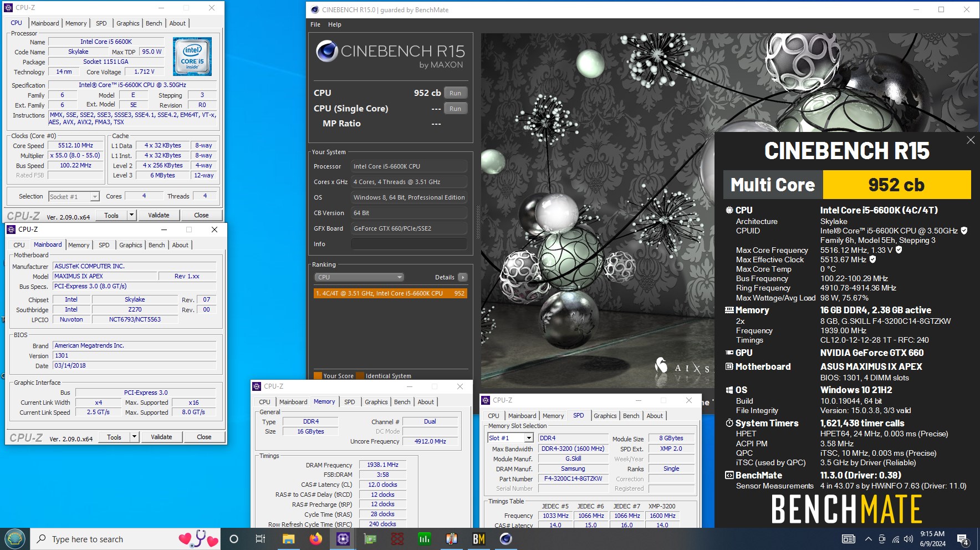
Task: Open the CPU-Z chip icon in the taskbar
Action: click(343, 539)
